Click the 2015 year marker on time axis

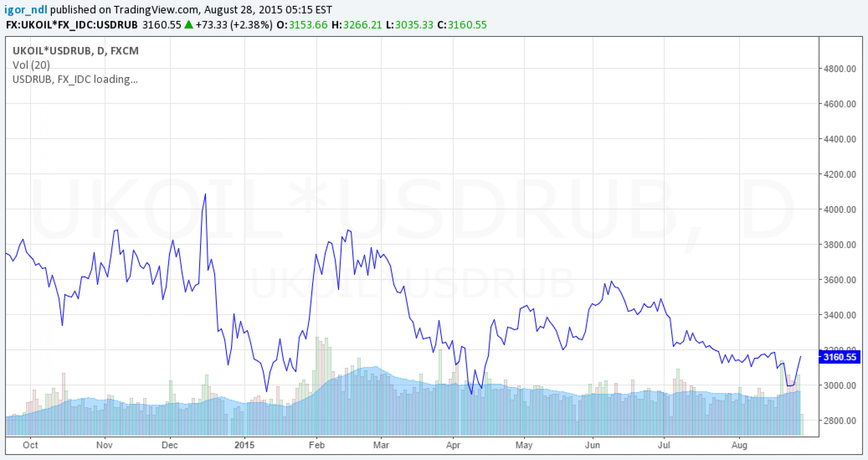coord(244,445)
